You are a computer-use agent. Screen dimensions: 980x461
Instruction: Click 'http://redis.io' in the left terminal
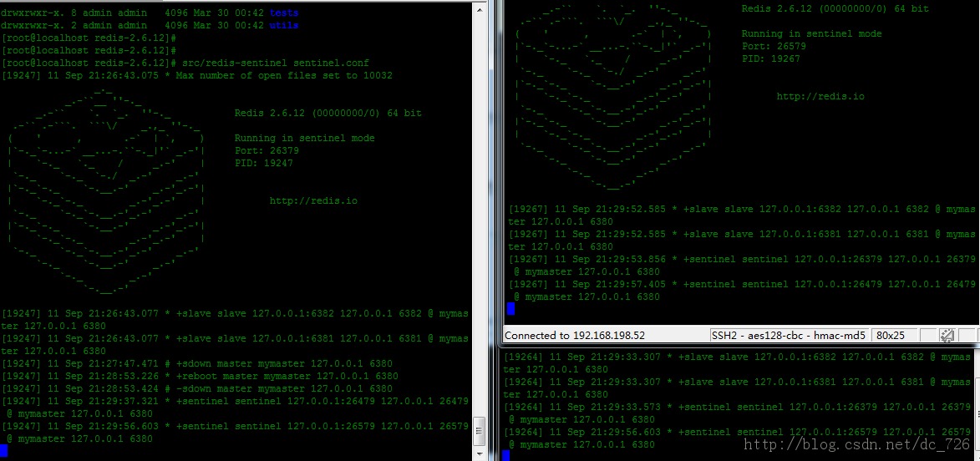pyautogui.click(x=314, y=200)
